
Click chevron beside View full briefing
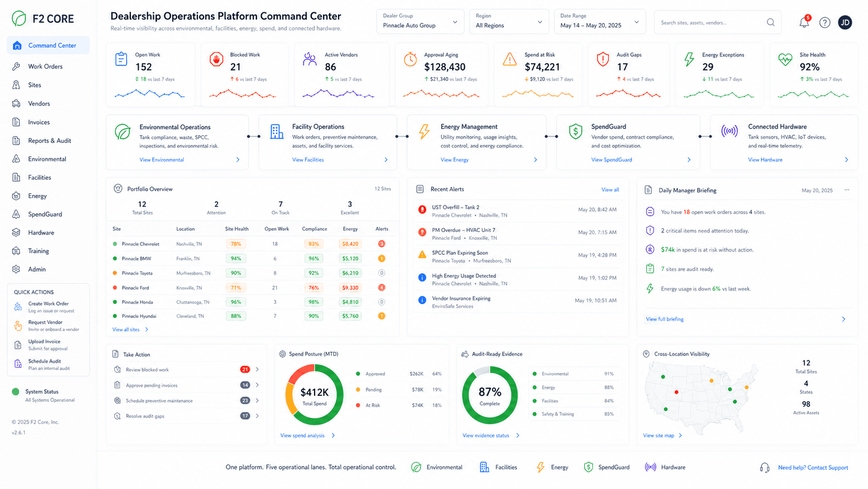(x=843, y=319)
